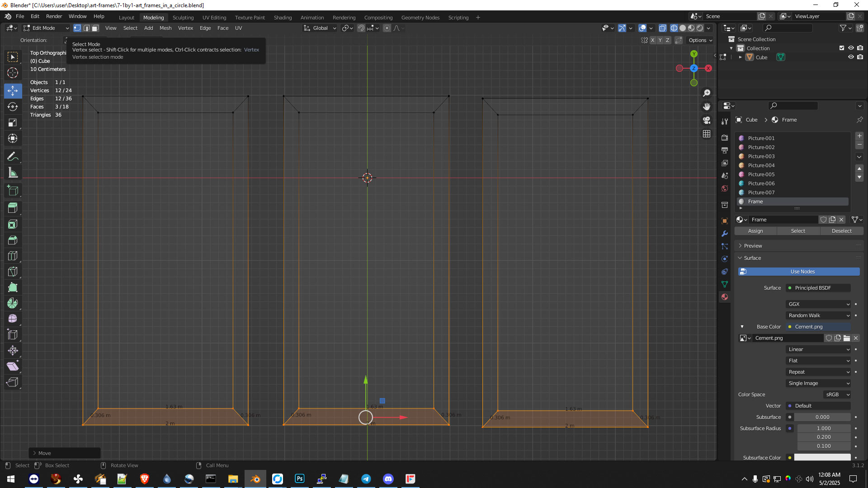Select the Scale tool
The image size is (868, 488).
point(13,122)
